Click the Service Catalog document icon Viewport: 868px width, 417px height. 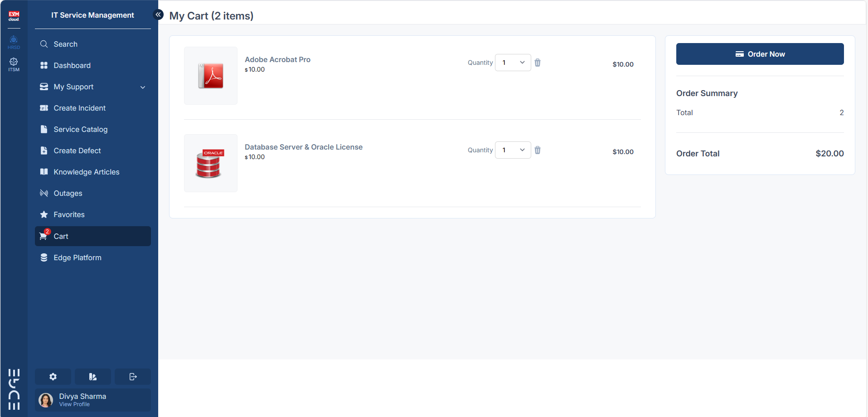[44, 129]
